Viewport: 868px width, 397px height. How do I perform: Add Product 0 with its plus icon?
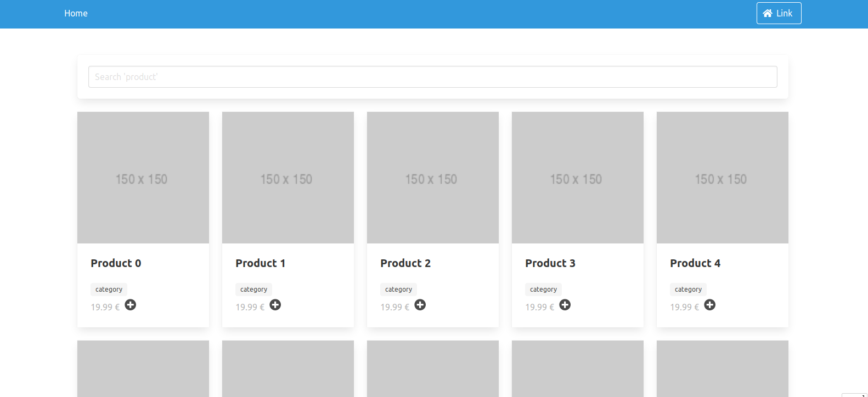pyautogui.click(x=131, y=305)
